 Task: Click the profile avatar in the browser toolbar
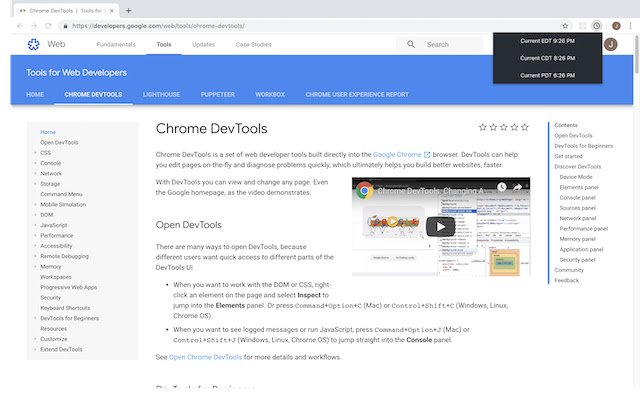[x=616, y=26]
